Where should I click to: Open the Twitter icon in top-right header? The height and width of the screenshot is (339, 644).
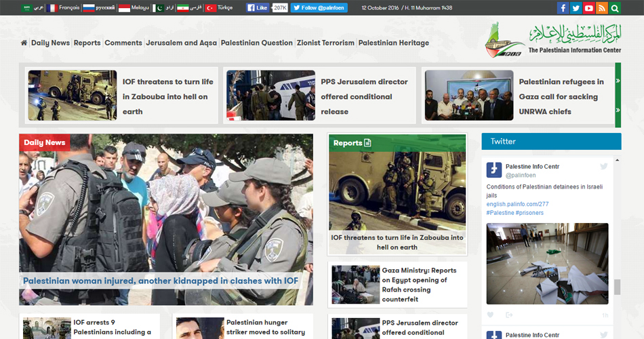[576, 8]
